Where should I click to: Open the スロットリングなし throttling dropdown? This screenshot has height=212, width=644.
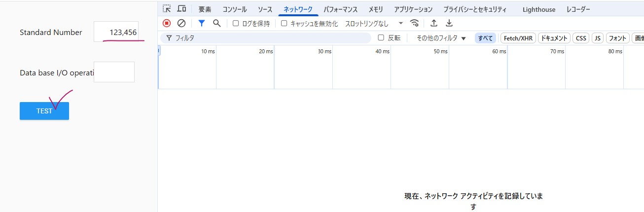pyautogui.click(x=374, y=23)
